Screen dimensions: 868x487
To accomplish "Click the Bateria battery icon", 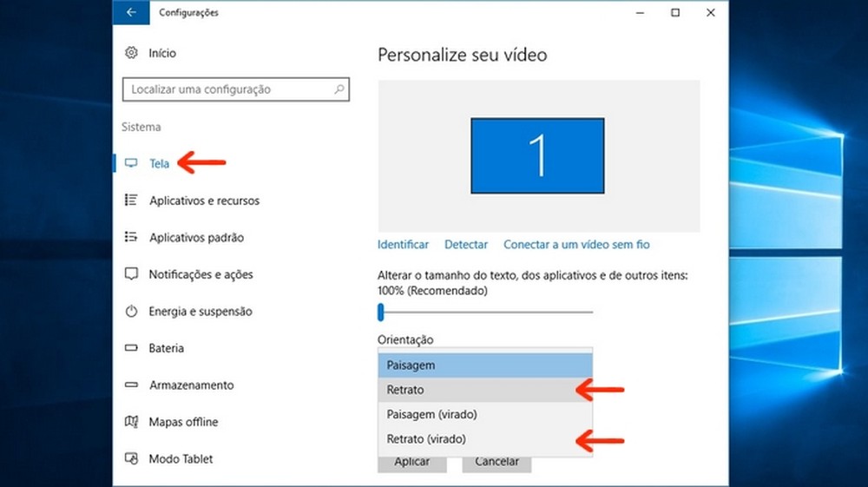I will click(x=131, y=348).
